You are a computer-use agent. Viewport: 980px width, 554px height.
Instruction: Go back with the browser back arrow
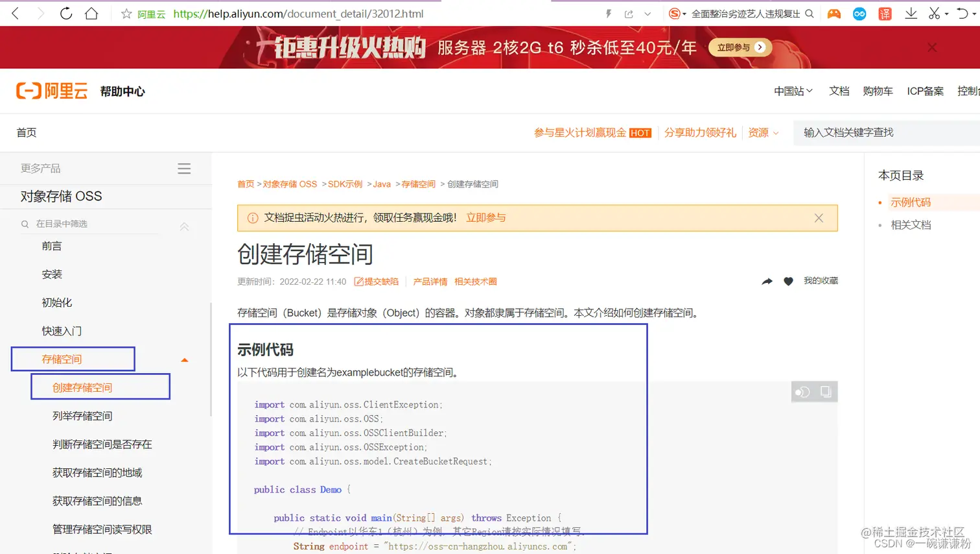click(x=16, y=13)
